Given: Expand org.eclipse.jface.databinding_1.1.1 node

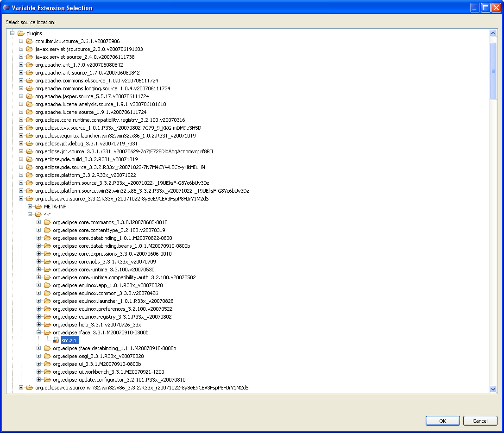Looking at the screenshot, I should [38, 348].
